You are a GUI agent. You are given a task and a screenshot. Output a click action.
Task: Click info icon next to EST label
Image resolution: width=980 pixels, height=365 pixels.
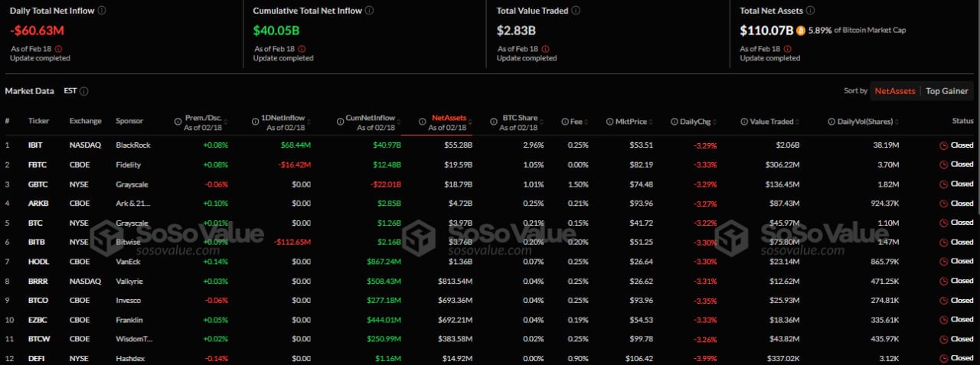coord(84,91)
